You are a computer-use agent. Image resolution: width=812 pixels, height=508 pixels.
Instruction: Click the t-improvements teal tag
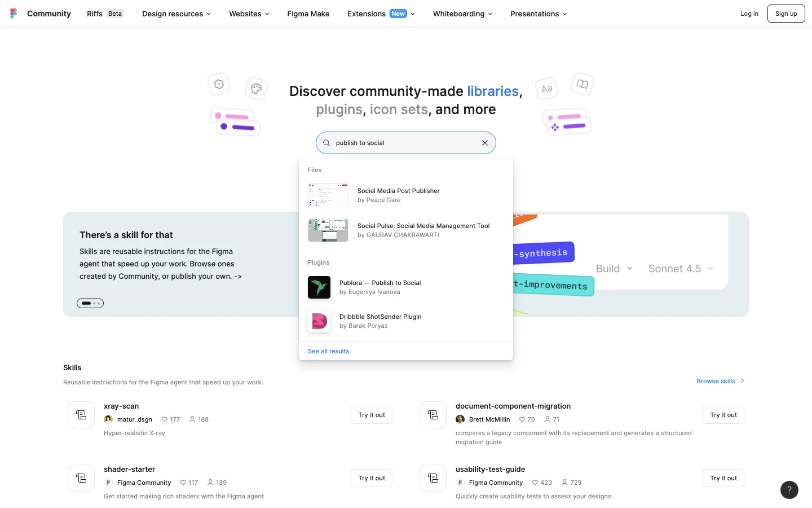click(553, 285)
